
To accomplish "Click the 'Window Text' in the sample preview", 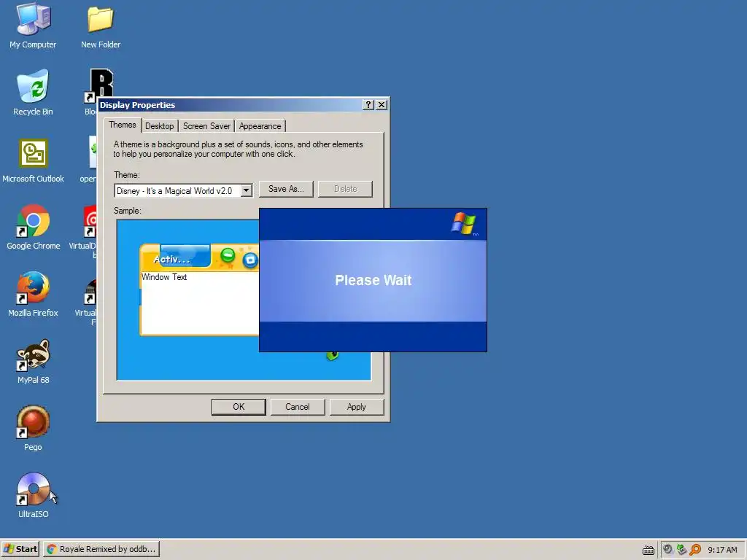I will 164,277.
